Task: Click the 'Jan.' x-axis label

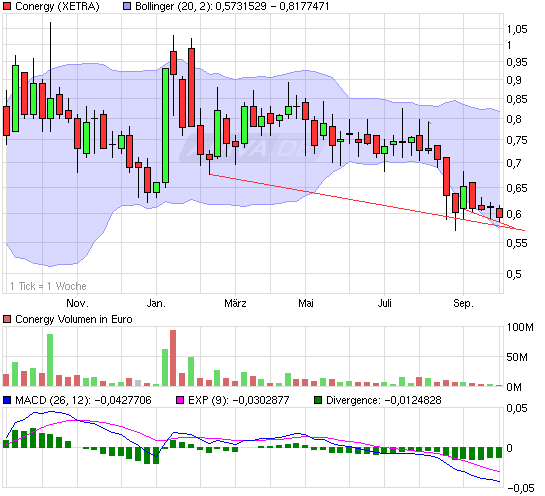Action: pyautogui.click(x=156, y=303)
